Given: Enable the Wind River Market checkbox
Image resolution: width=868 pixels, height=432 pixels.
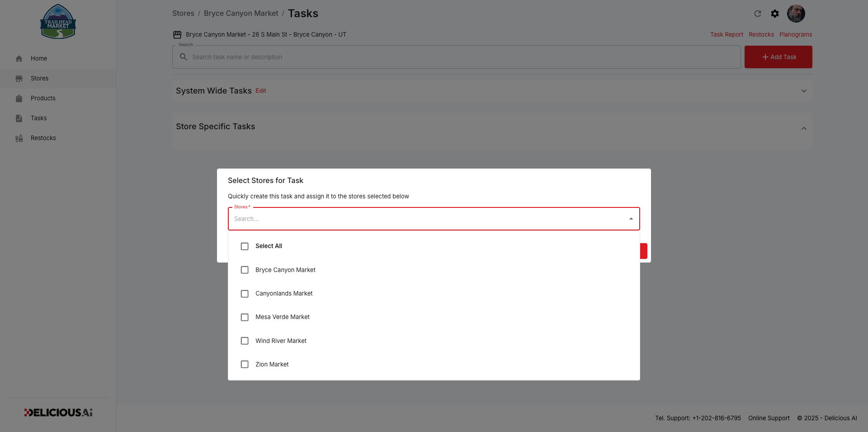Looking at the screenshot, I should pyautogui.click(x=245, y=341).
